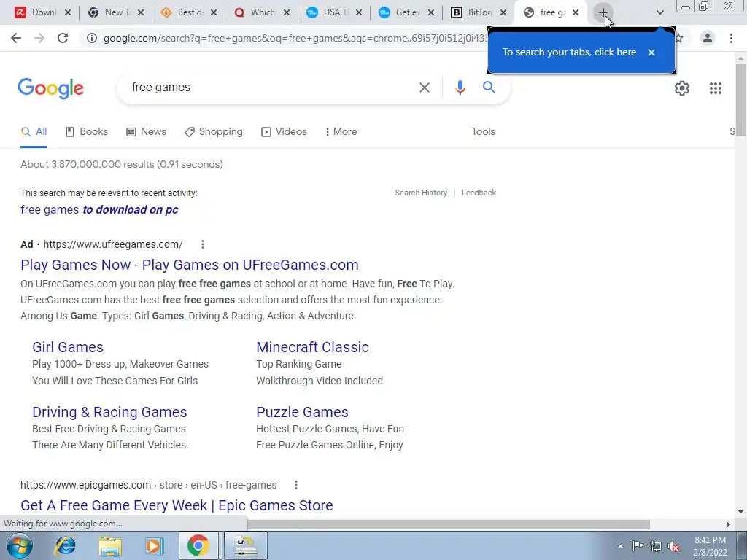Click the horizontal scrollbar right arrow
The height and width of the screenshot is (560, 747).
coord(729,524)
